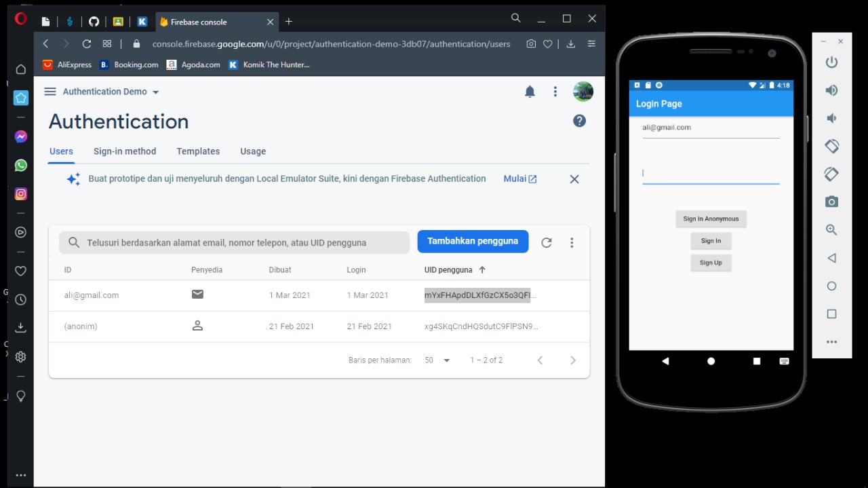
Task: Open Opera easy setup icon
Action: 592,43
